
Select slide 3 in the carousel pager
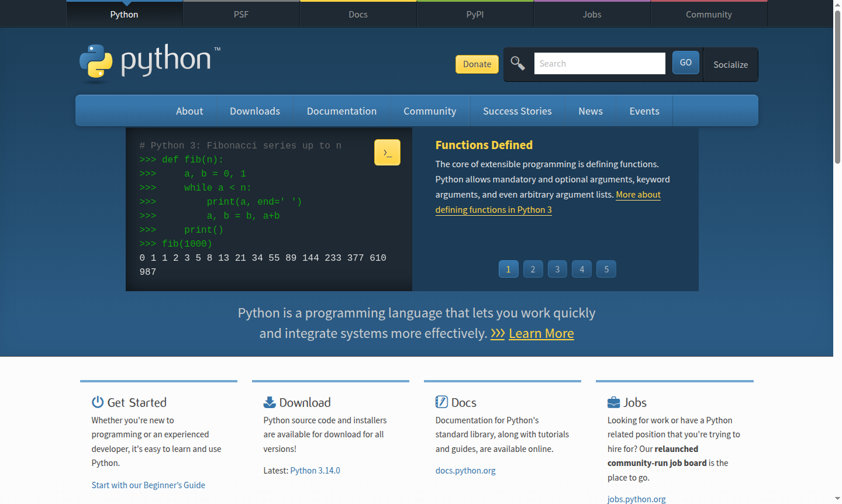coord(557,269)
